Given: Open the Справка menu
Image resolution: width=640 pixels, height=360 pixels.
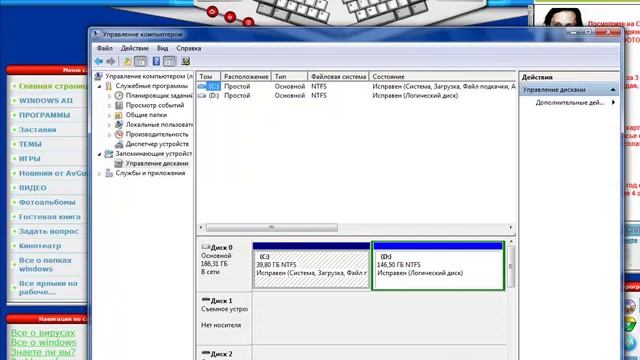Looking at the screenshot, I should click(x=189, y=48).
